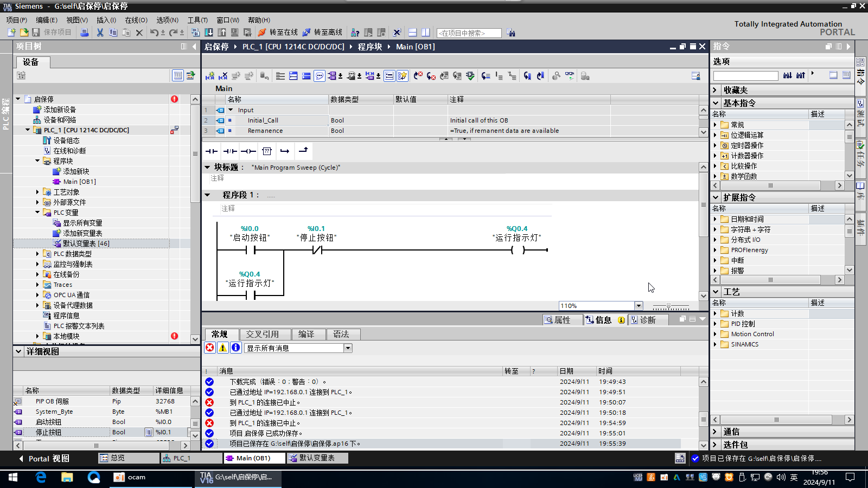This screenshot has height=488, width=868.
Task: Expand the 定时器操作 instruction folder
Action: coord(715,145)
